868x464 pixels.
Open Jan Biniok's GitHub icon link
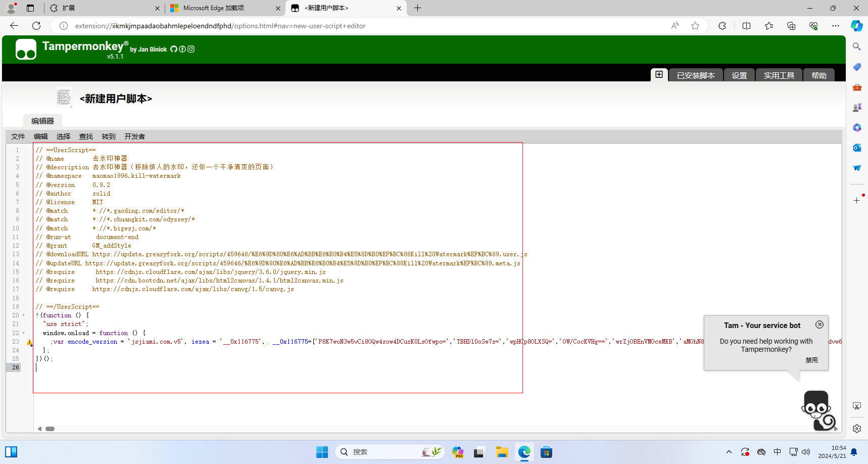pyautogui.click(x=174, y=49)
